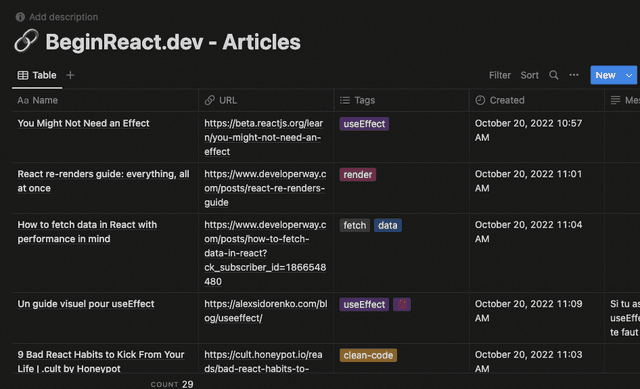The image size is (640, 389).
Task: Follow the beta.reactjs.org you-might-not-need-an-effect link
Action: [x=264, y=137]
